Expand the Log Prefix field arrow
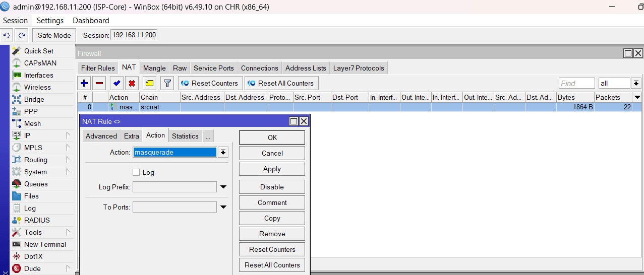Screen dimensions: 644x275 coord(223,187)
